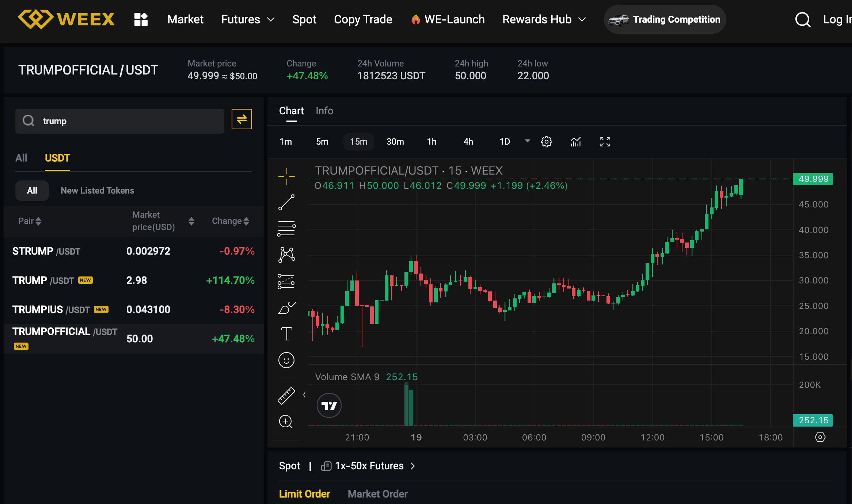
Task: Expand the 1D timeframe selector arrow
Action: (527, 141)
